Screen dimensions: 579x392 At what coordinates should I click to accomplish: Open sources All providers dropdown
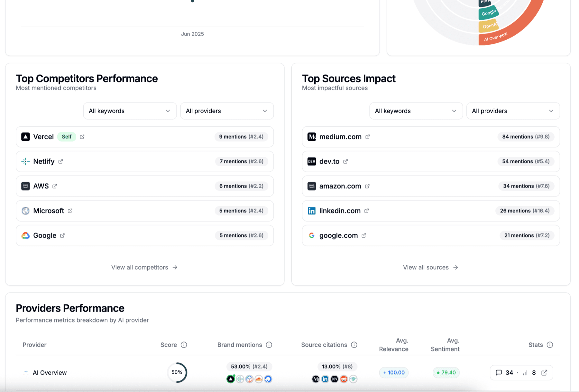513,111
